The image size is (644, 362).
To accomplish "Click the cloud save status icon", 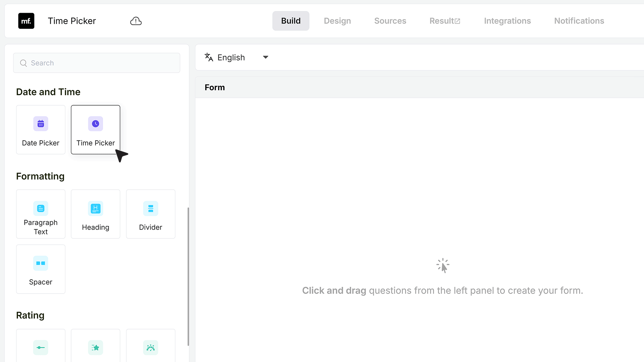I will tap(136, 21).
